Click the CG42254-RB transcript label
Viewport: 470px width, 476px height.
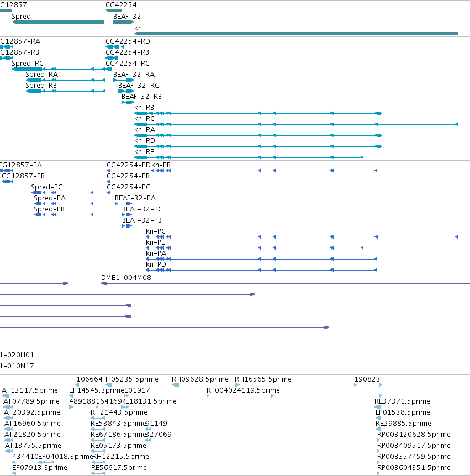click(128, 52)
